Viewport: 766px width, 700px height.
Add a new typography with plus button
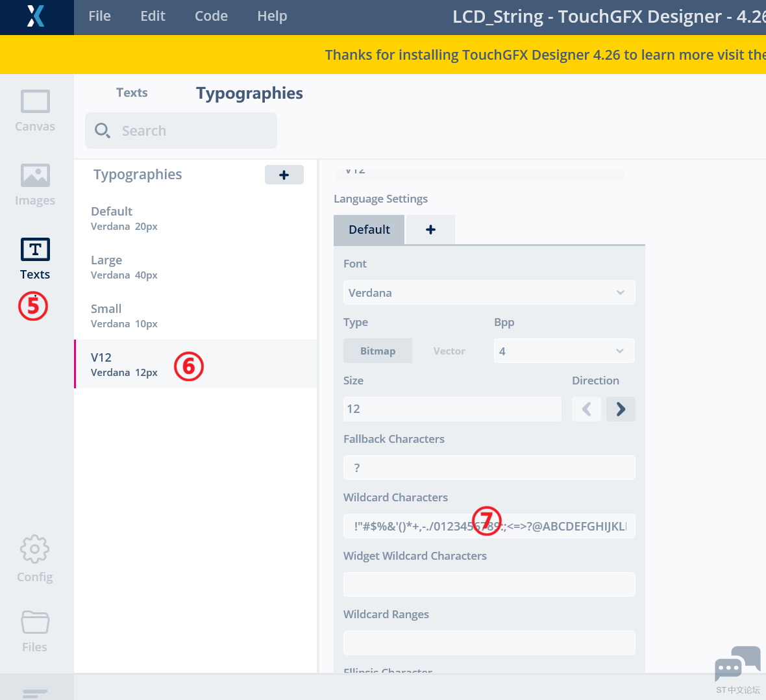[x=284, y=175]
